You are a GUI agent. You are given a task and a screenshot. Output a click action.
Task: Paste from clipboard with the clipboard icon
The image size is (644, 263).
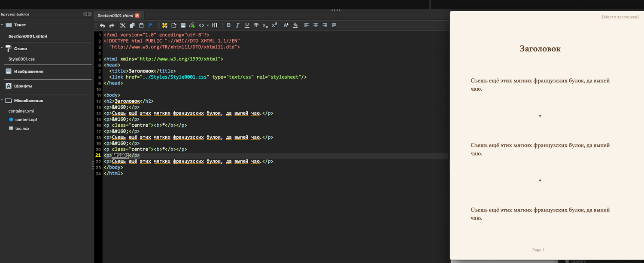tap(141, 25)
